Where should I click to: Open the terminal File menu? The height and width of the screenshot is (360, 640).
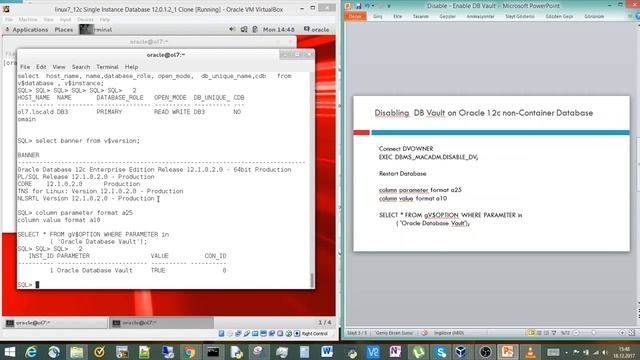pos(25,67)
